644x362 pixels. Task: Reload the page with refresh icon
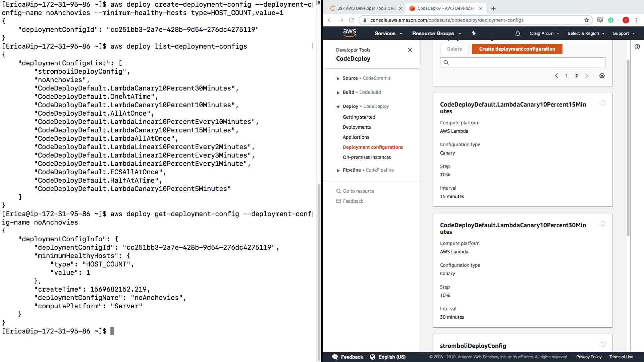(351, 20)
